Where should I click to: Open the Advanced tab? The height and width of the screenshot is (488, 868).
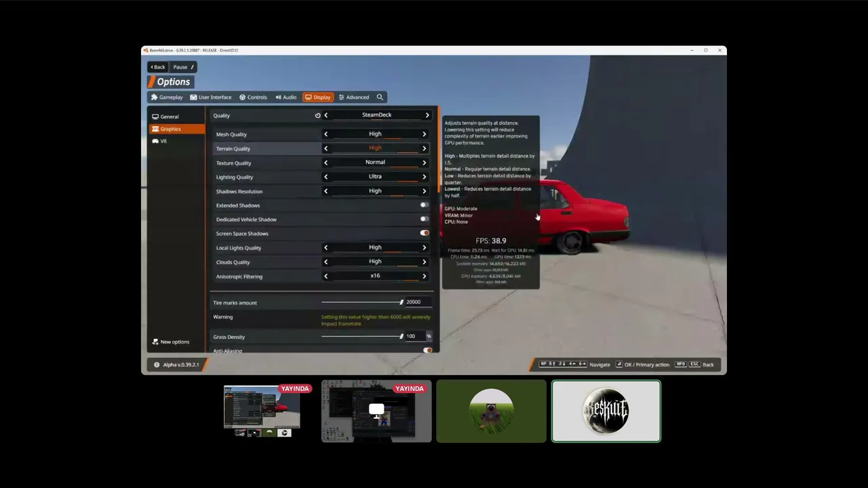coord(354,97)
